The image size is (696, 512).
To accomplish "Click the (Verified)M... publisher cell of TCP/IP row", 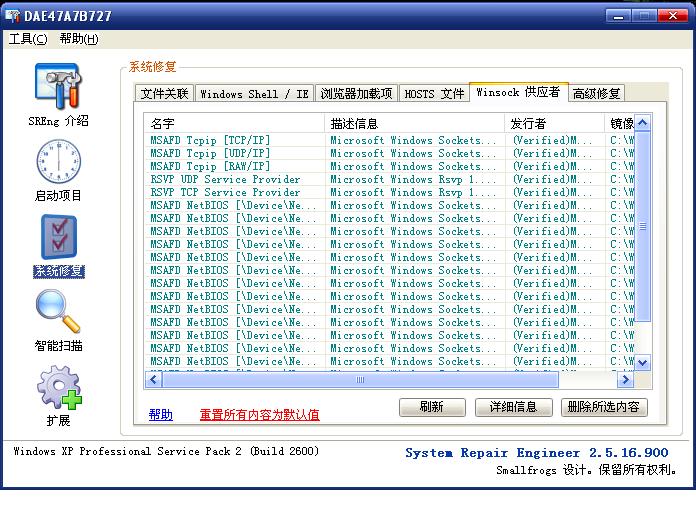I will [x=553, y=140].
